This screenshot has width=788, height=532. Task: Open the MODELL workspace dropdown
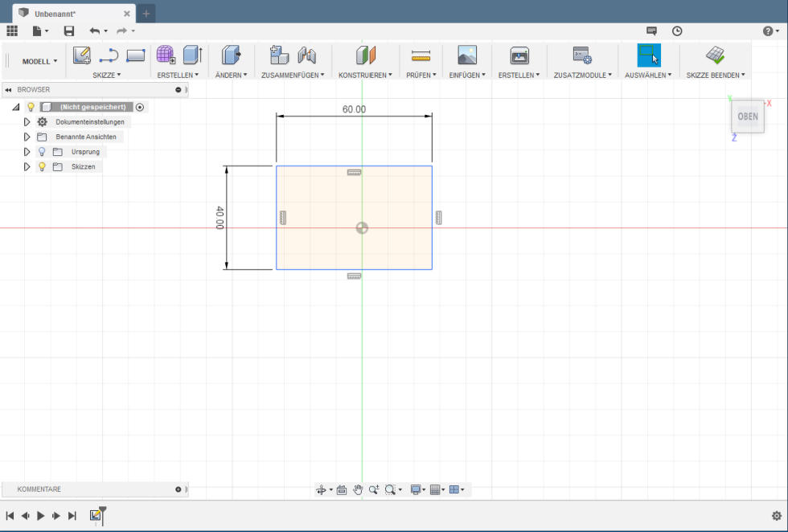point(39,61)
